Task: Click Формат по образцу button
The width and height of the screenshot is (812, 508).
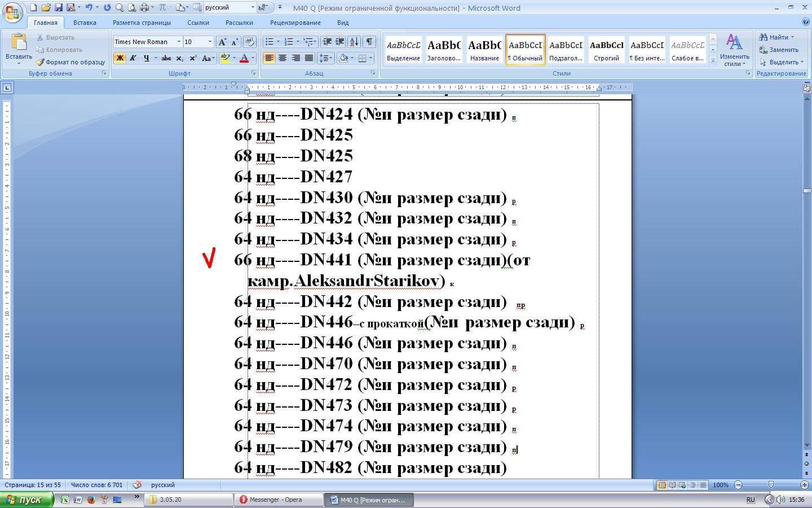Action: [71, 62]
